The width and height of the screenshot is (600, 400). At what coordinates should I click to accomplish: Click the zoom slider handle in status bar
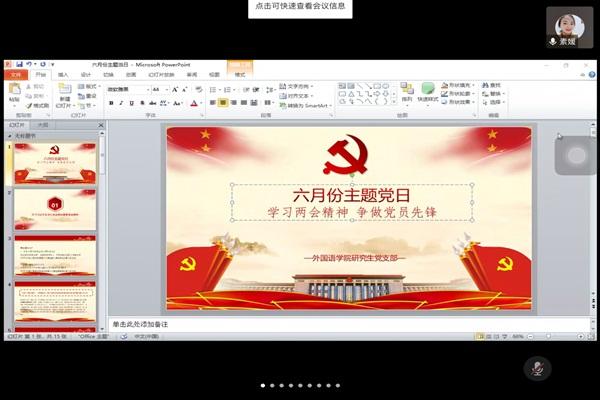pyautogui.click(x=549, y=336)
